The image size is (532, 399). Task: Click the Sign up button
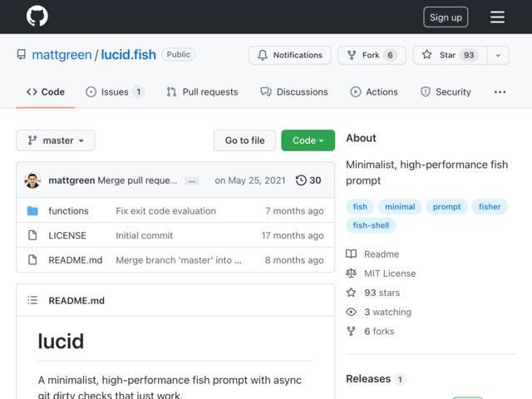click(x=446, y=17)
